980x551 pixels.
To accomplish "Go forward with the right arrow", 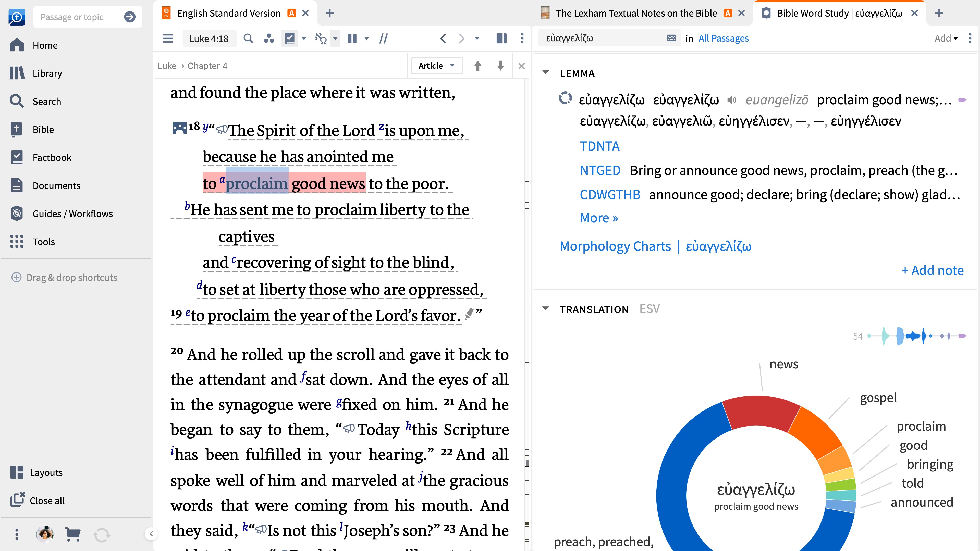I will 461,39.
